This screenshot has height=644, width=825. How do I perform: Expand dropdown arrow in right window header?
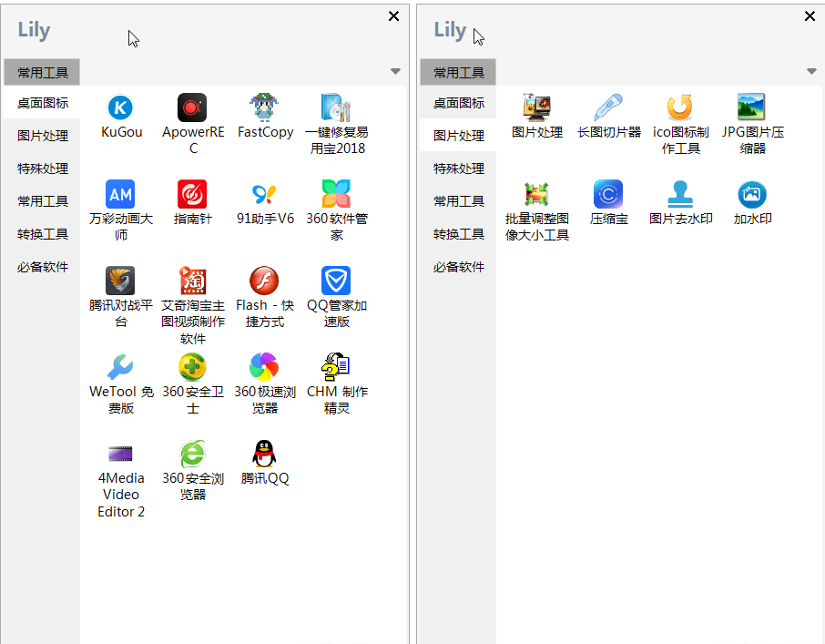[x=812, y=72]
